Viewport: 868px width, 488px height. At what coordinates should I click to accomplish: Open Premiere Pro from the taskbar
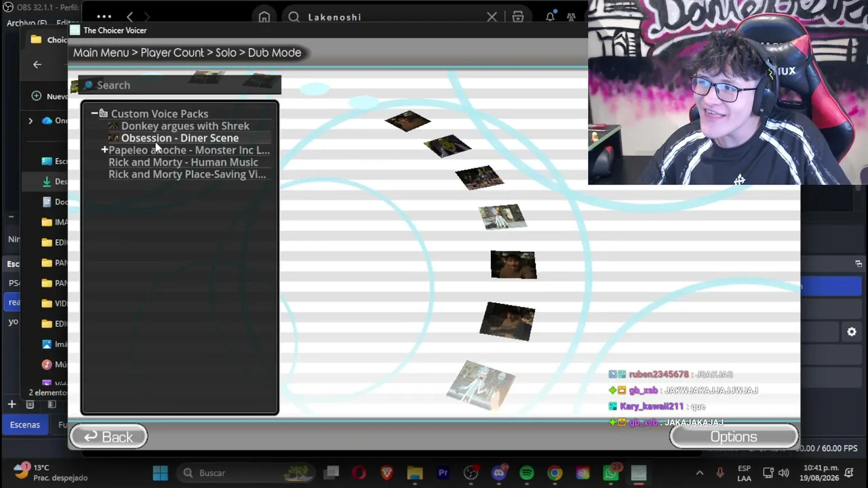pyautogui.click(x=443, y=473)
